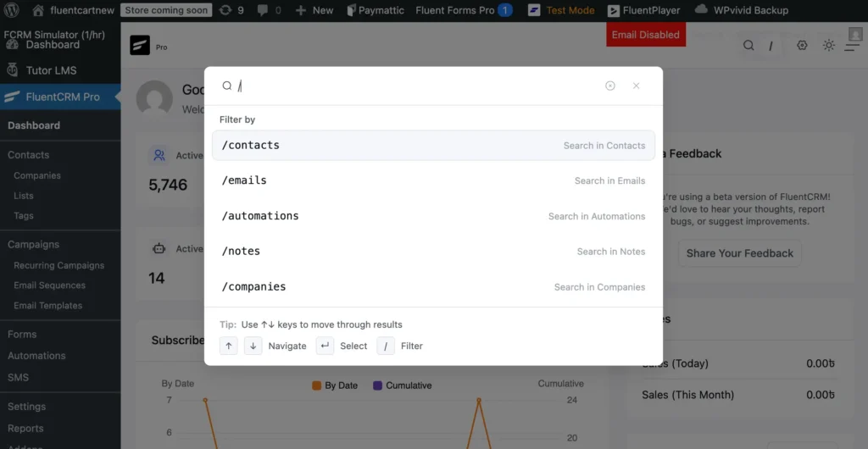Select the /companies filter option

click(x=433, y=287)
